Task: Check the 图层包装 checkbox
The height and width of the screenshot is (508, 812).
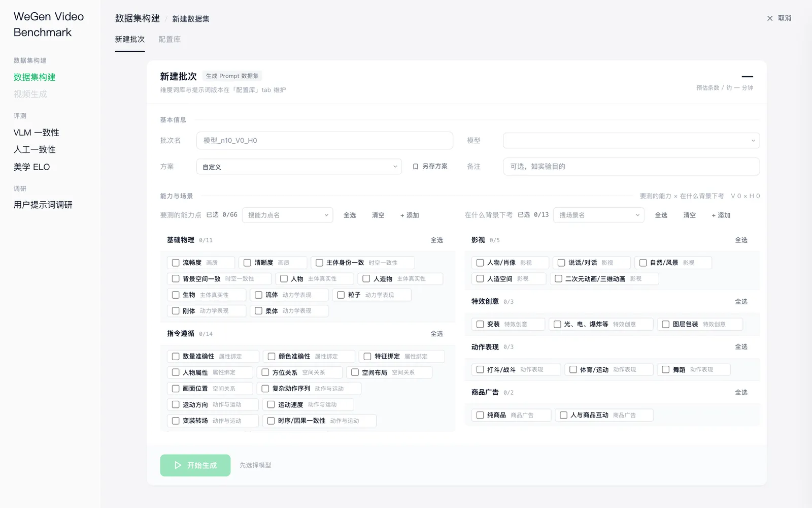Action: 666,324
